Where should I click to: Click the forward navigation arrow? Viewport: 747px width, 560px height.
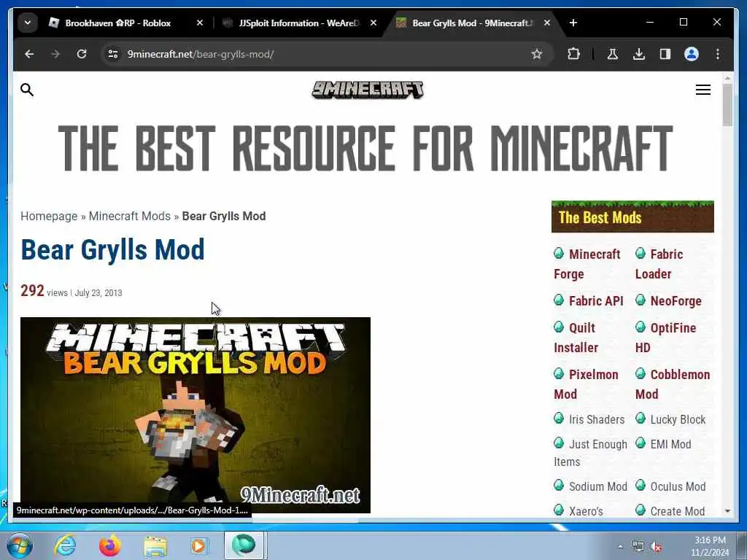55,54
